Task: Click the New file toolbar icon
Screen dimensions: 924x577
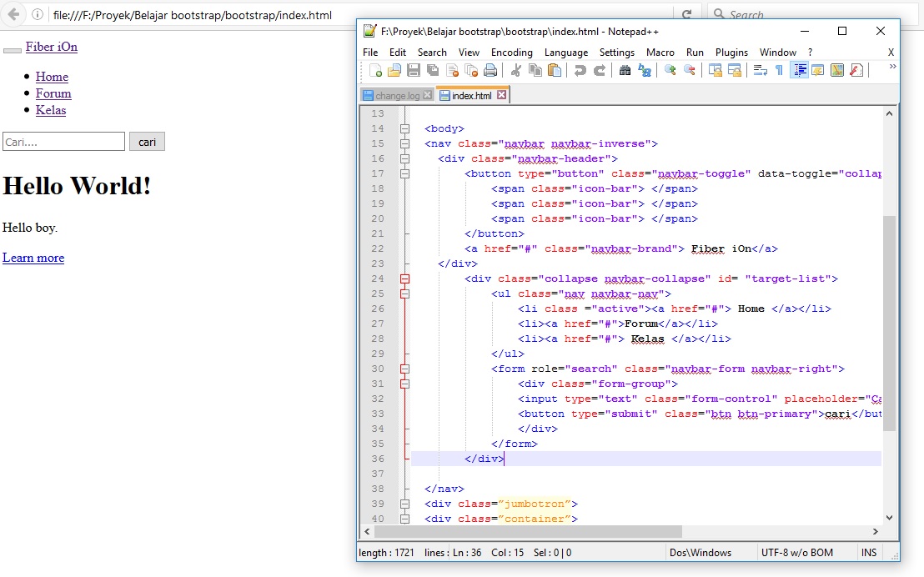Action: pyautogui.click(x=376, y=71)
